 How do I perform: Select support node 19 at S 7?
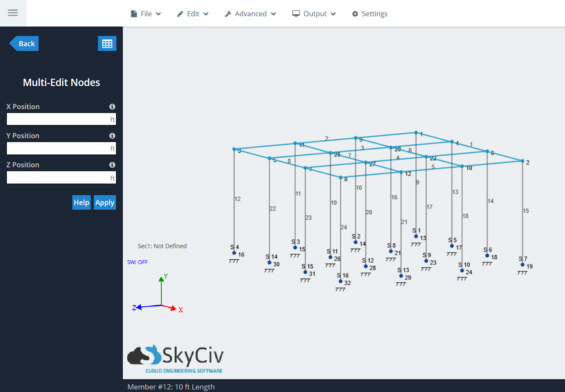tap(523, 264)
